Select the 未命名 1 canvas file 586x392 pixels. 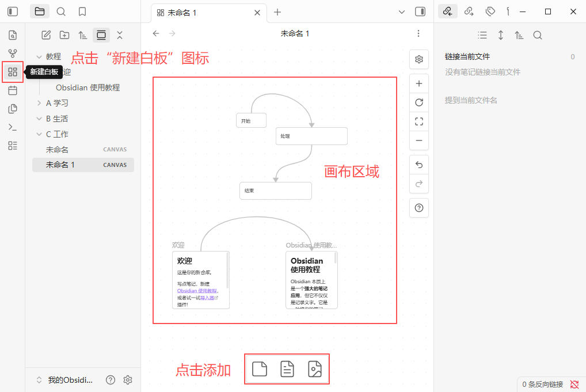[x=83, y=165]
